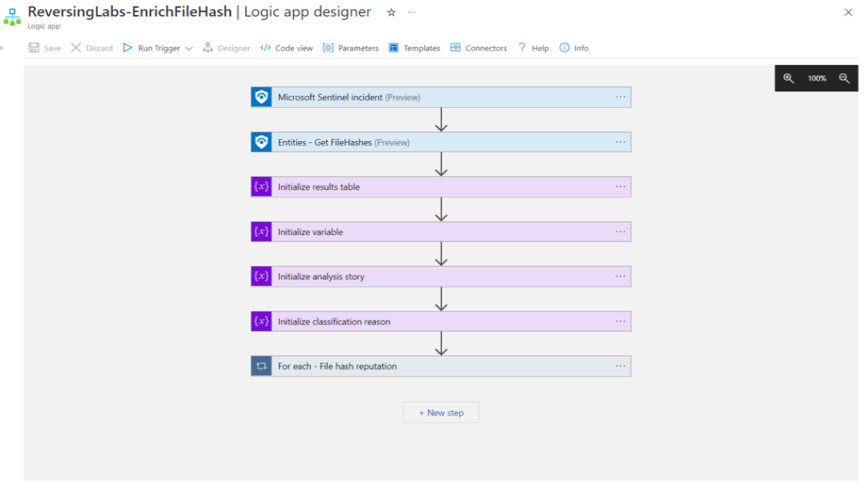
Task: Open options menu for Entities - Get FileHashes
Action: [x=620, y=142]
